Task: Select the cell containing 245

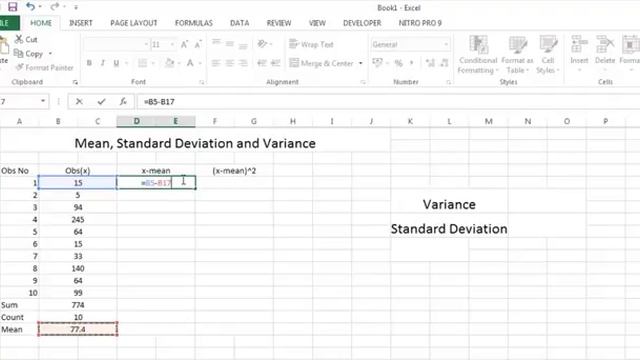Action: click(x=78, y=220)
